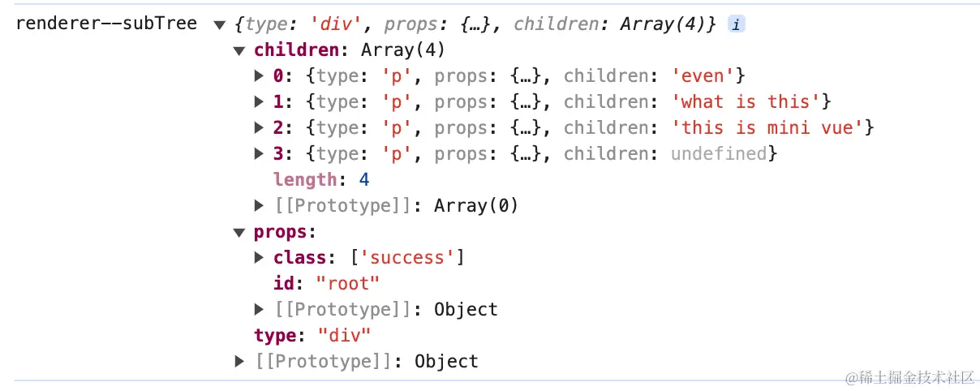Click the 'even' string value
The image size is (980, 391).
[704, 76]
